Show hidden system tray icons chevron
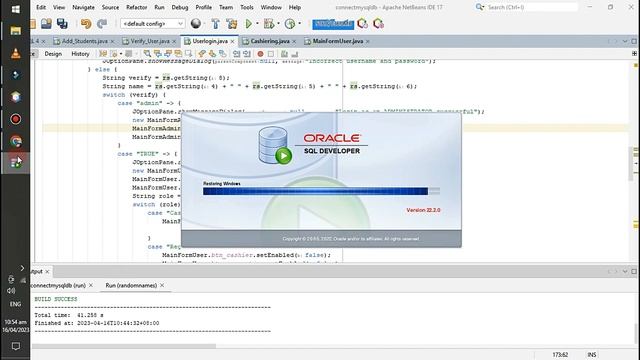Screen dimensions: 640x360 [22, 268]
